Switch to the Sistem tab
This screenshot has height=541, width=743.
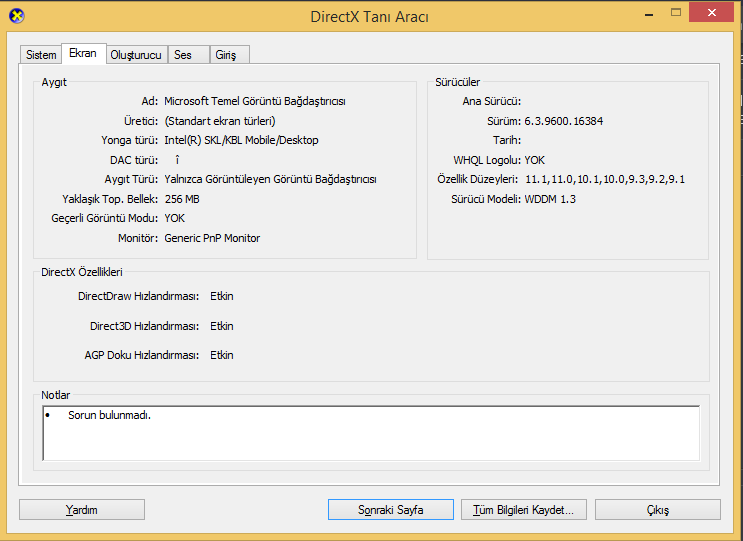point(41,55)
